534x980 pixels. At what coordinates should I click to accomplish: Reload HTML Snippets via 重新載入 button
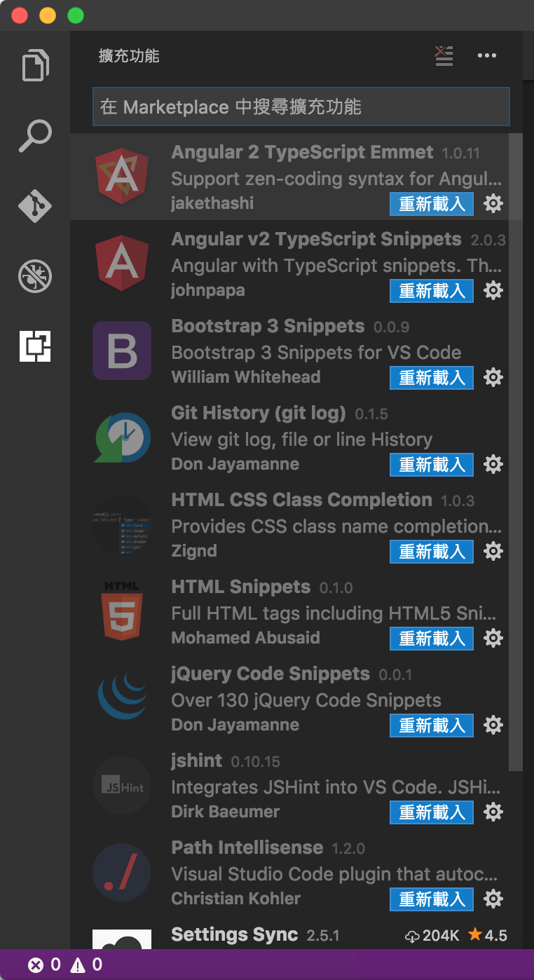pyautogui.click(x=432, y=639)
